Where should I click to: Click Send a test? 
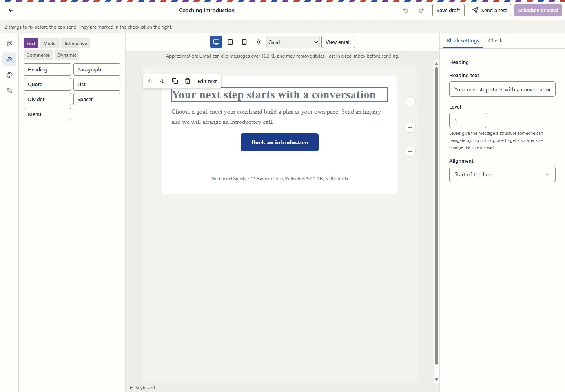tap(489, 10)
